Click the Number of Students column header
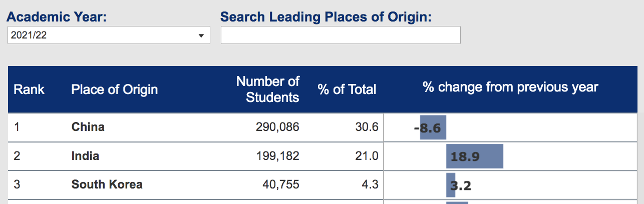Screen dimensions: 644x204 coord(267,89)
